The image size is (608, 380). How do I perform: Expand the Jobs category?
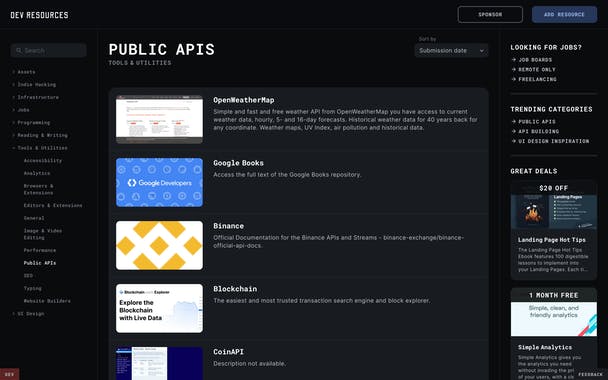tap(21, 110)
